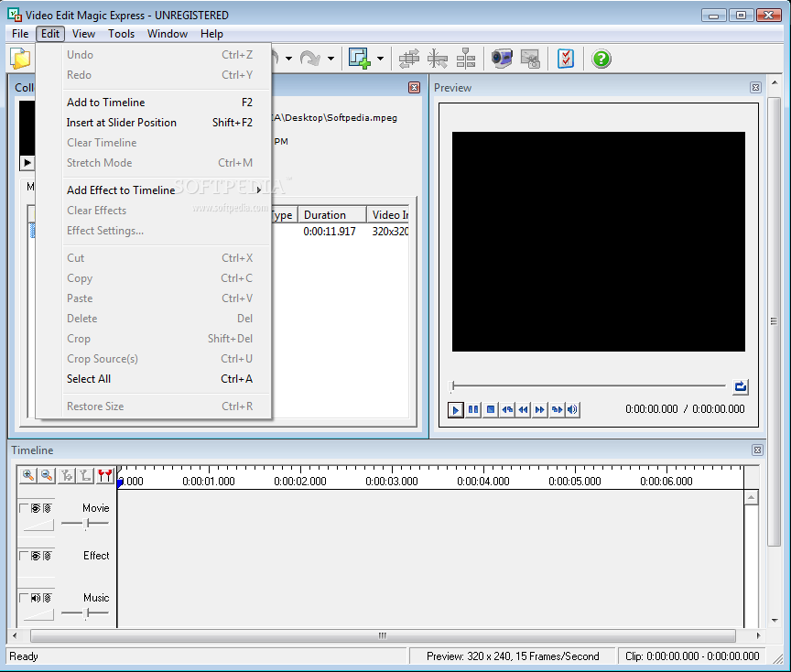Close the Timeline panel

[x=757, y=450]
